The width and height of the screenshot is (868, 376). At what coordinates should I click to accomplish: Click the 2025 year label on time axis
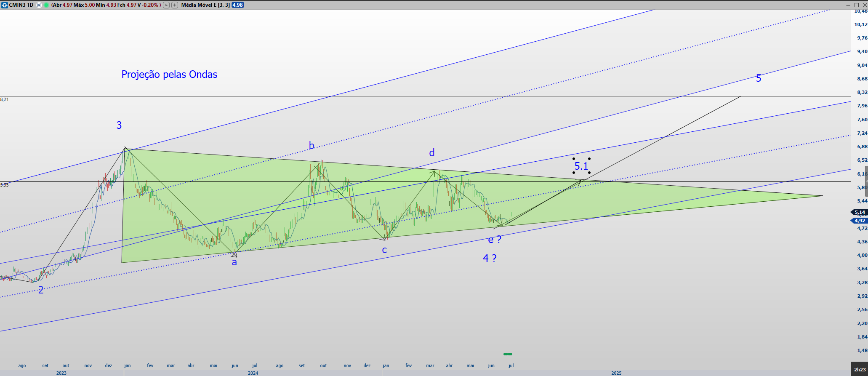(x=616, y=373)
